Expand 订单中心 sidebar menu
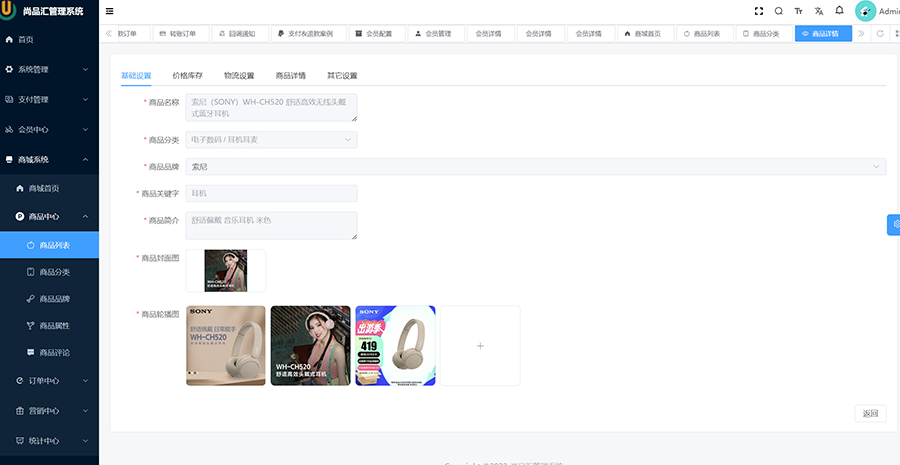Image resolution: width=900 pixels, height=465 pixels. pyautogui.click(x=49, y=381)
